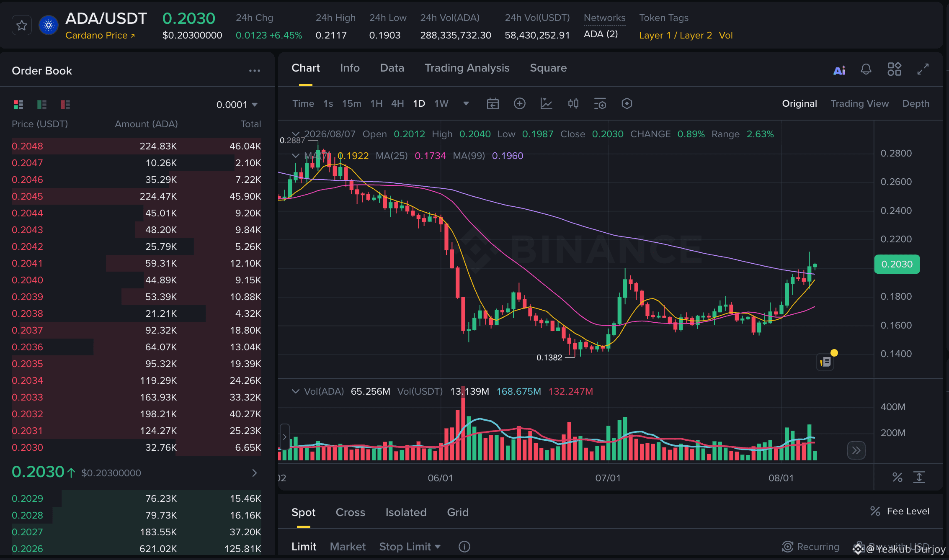The image size is (949, 560).
Task: Collapse the OHLC candle info row chevron
Action: 296,134
